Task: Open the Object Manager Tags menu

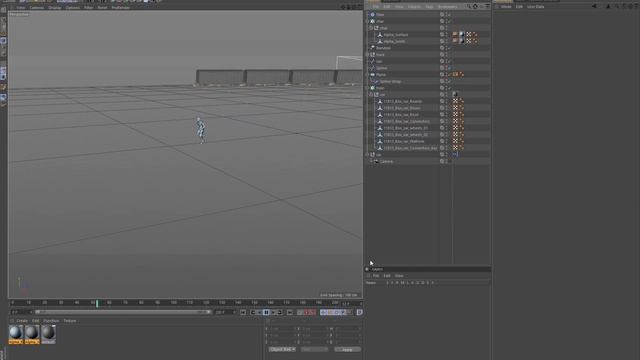Action: [x=429, y=7]
